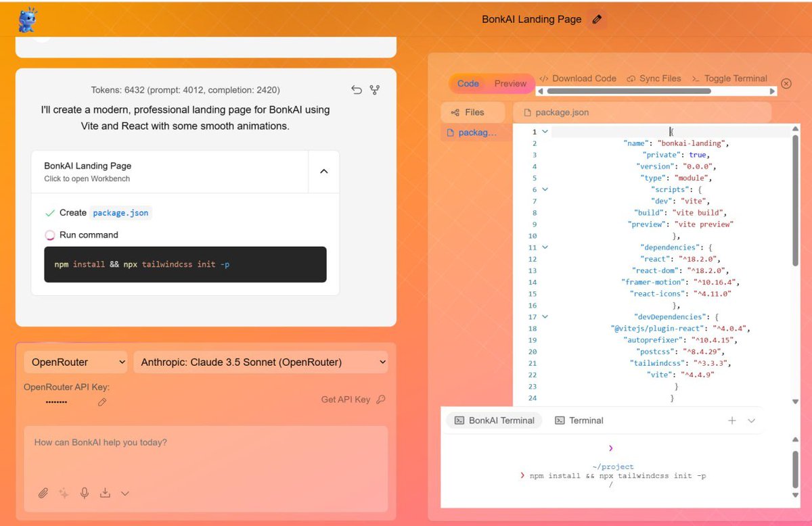Click editor scroll down arrow
The width and height of the screenshot is (812, 526).
coord(795,402)
